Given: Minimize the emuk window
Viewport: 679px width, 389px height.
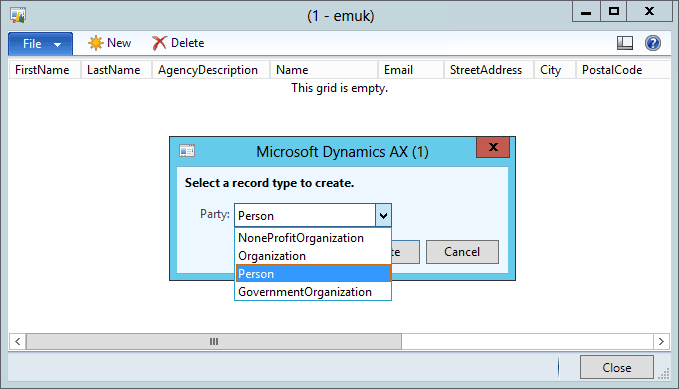Looking at the screenshot, I should [586, 12].
